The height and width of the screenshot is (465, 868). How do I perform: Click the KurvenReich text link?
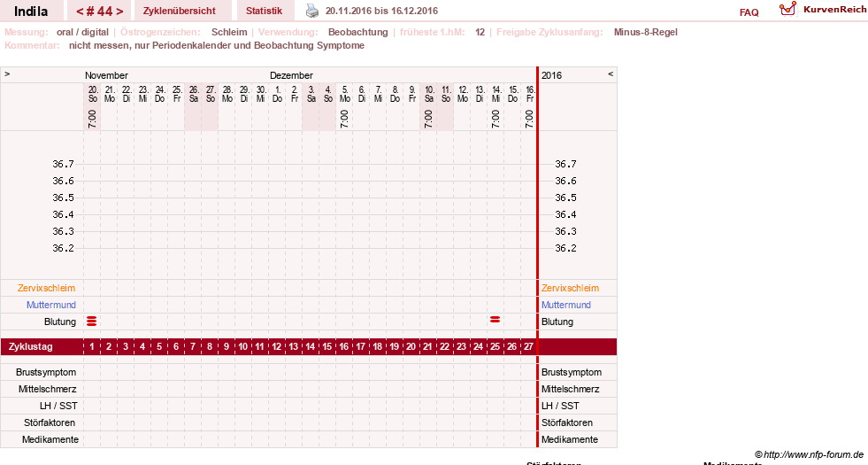[x=834, y=10]
